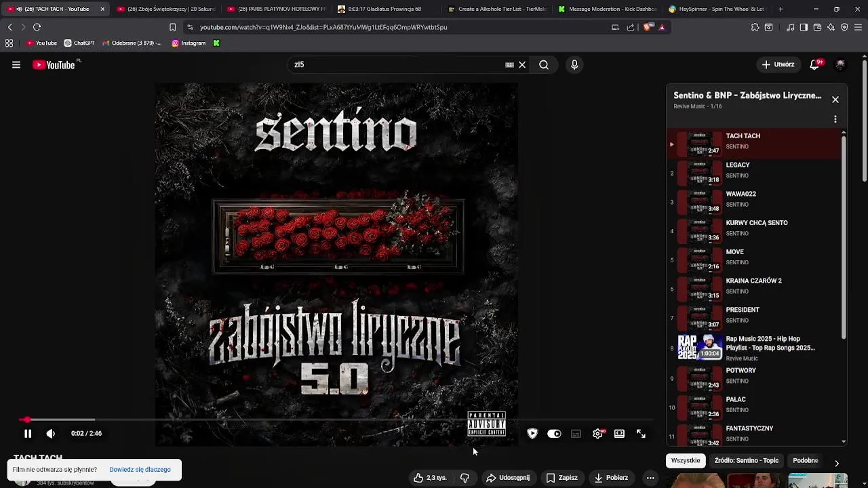Select Źródło: Sentino - Topic chip
The height and width of the screenshot is (488, 868).
click(746, 461)
